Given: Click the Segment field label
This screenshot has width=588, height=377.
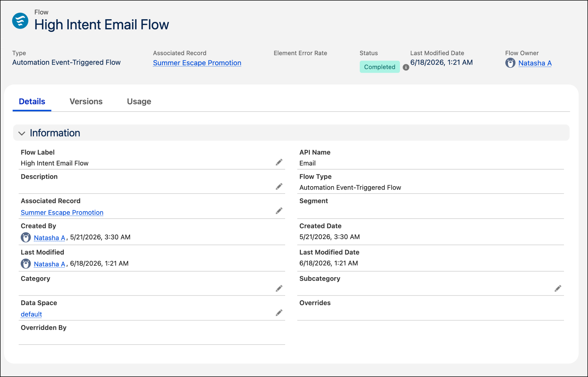Looking at the screenshot, I should point(314,201).
